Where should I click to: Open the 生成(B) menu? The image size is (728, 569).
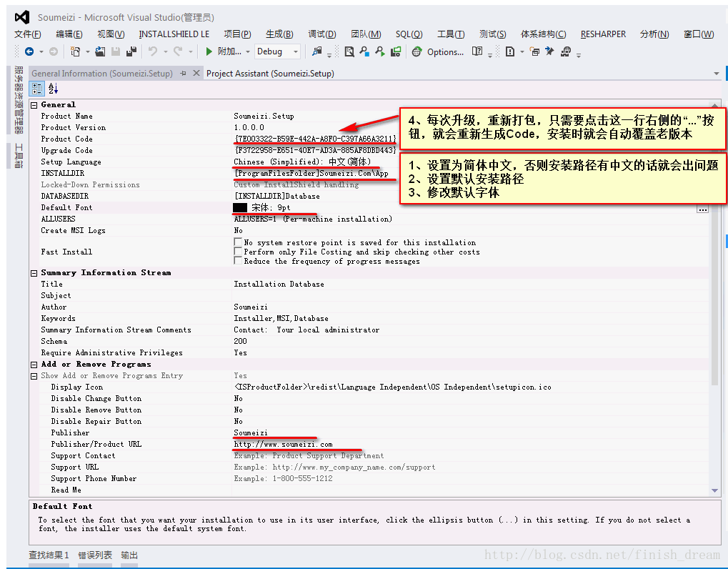[279, 34]
